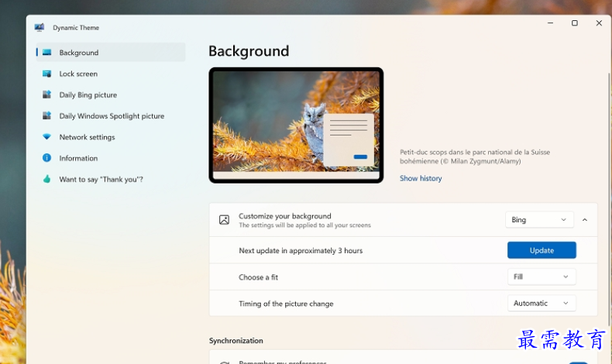This screenshot has height=364, width=612.
Task: Click the Timing of the picture change label
Action: [286, 304]
